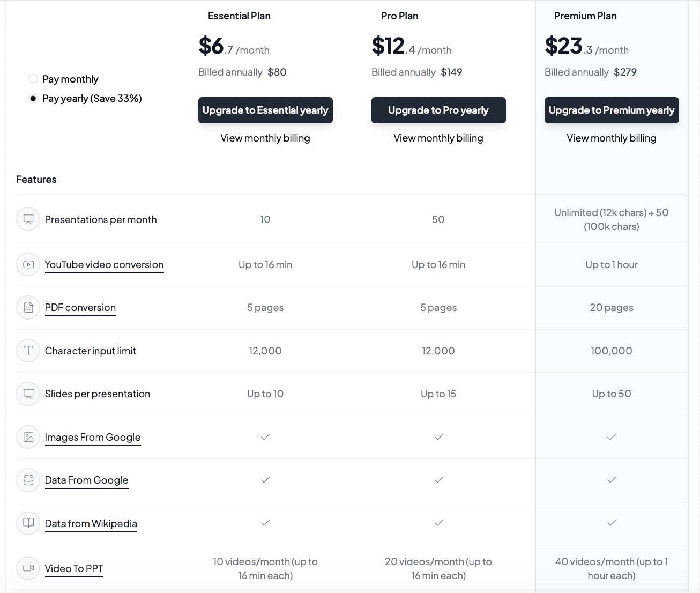This screenshot has width=700, height=593.
Task: Select the Pay yearly (Save 33%) radio
Action: pyautogui.click(x=33, y=98)
